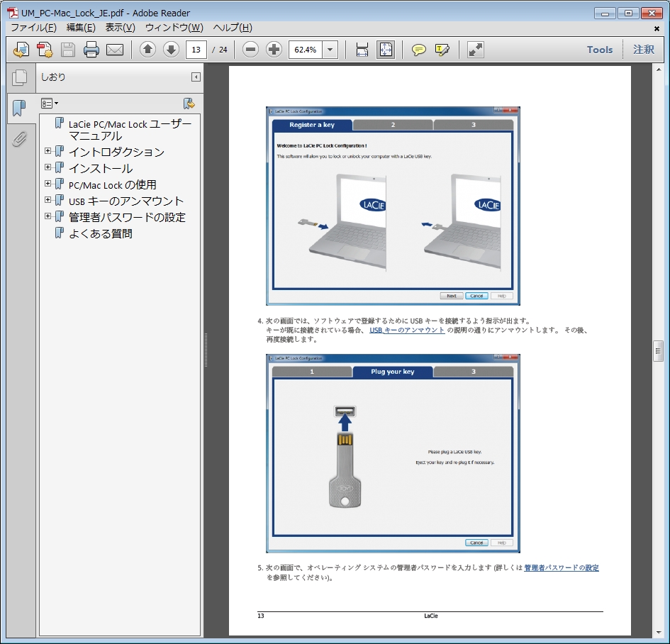The image size is (670, 644).
Task: Select the イントロダクション bookmark text
Action: (116, 152)
